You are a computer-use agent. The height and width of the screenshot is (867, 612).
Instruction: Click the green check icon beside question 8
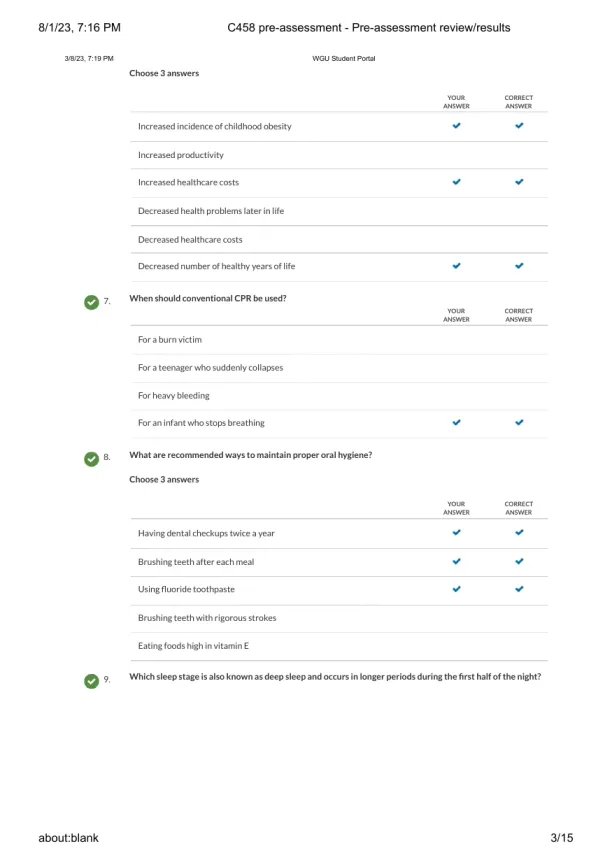click(92, 457)
